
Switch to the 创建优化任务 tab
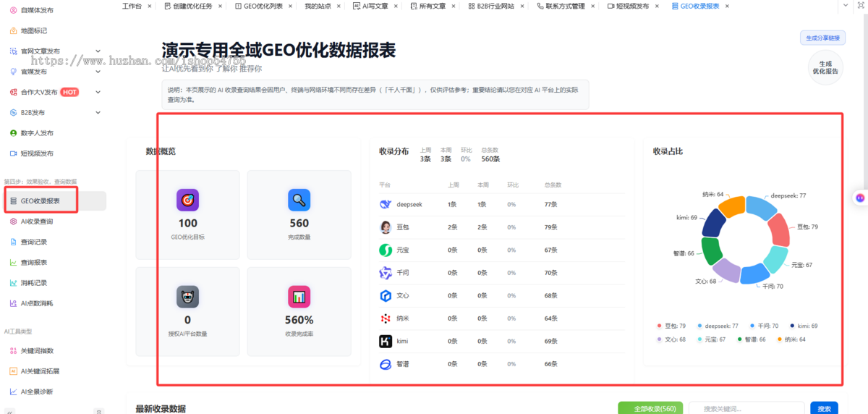188,6
